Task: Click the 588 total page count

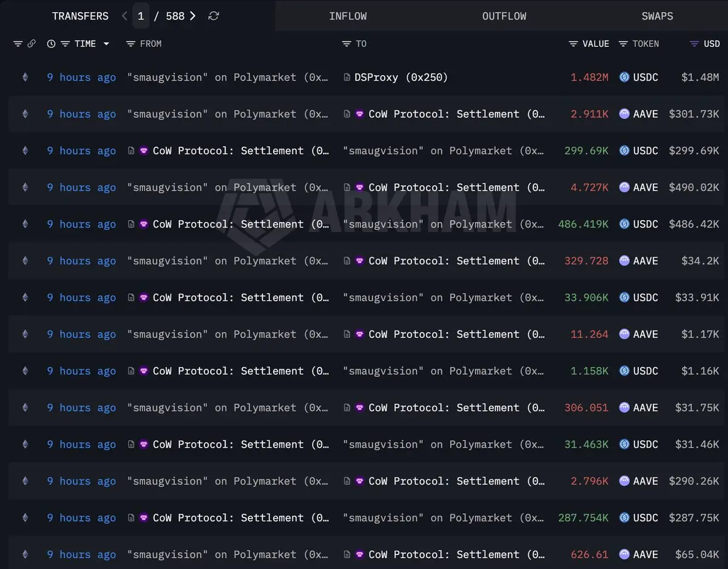Action: [x=175, y=16]
